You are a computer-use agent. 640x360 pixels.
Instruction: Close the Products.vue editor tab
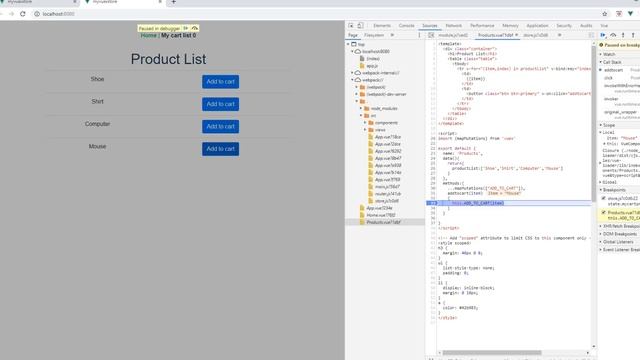click(x=516, y=36)
